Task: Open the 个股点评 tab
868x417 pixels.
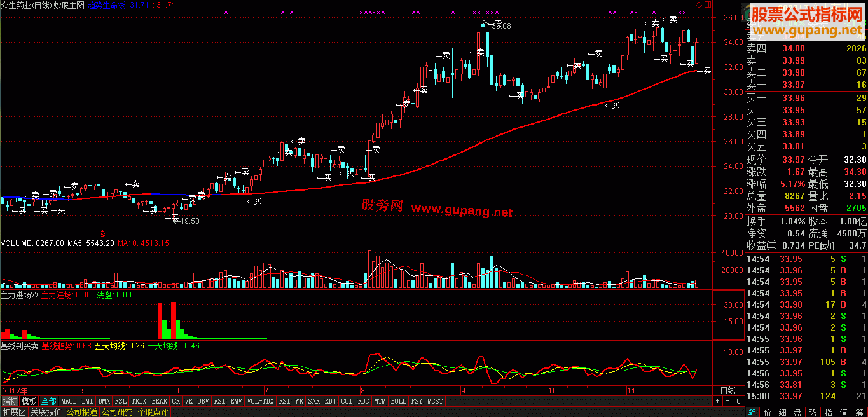Action: 153,412
